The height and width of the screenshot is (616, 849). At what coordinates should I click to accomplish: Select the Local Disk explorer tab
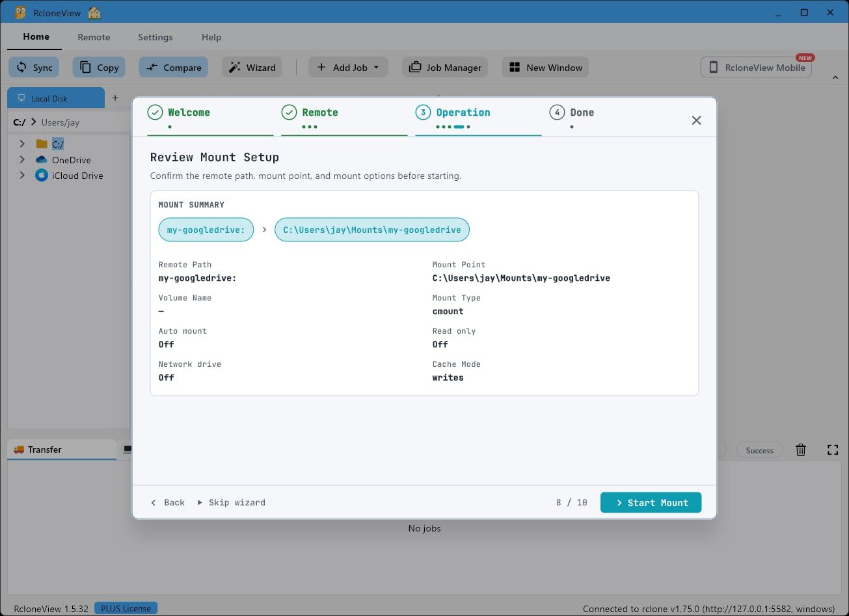[55, 98]
